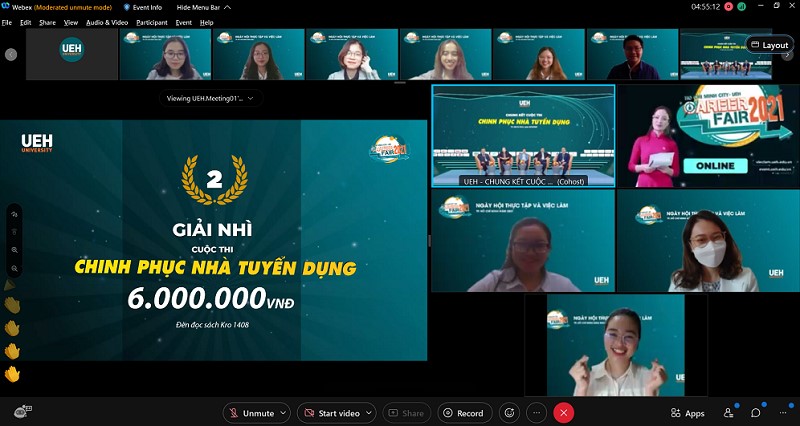Click the '(Moderated unmute mode)' title text

[x=72, y=7]
